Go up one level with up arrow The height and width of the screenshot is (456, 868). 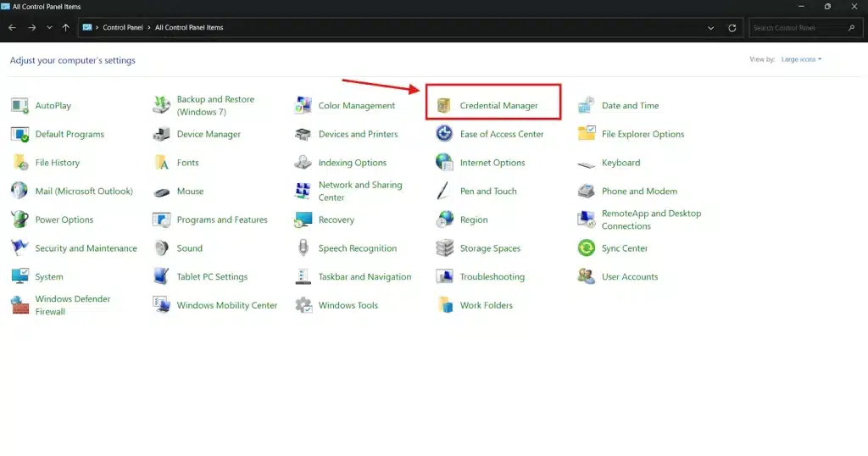point(66,27)
